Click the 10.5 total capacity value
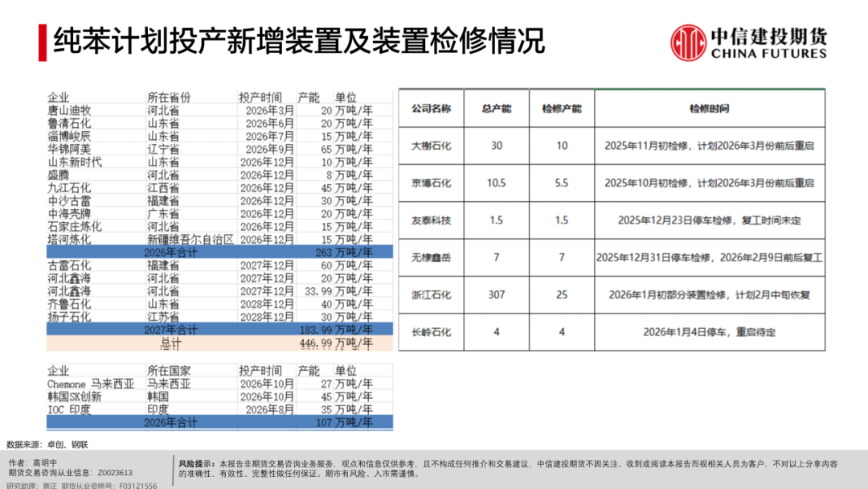This screenshot has height=489, width=868. pos(497,183)
